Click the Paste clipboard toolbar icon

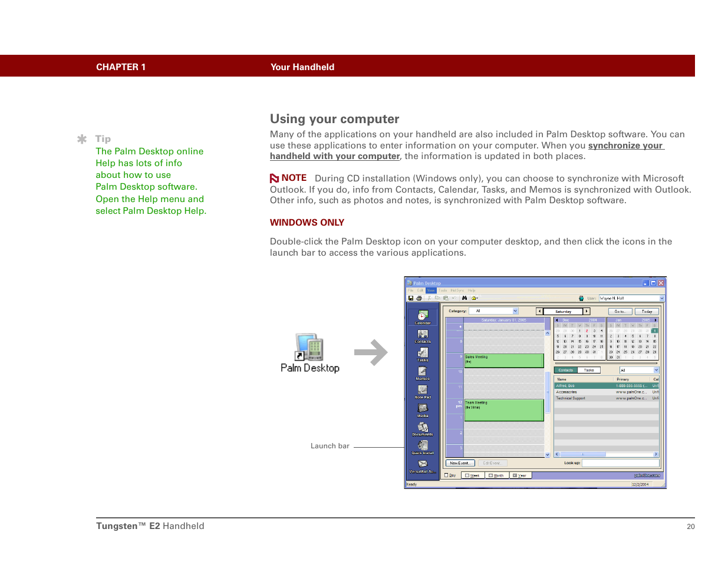446,298
